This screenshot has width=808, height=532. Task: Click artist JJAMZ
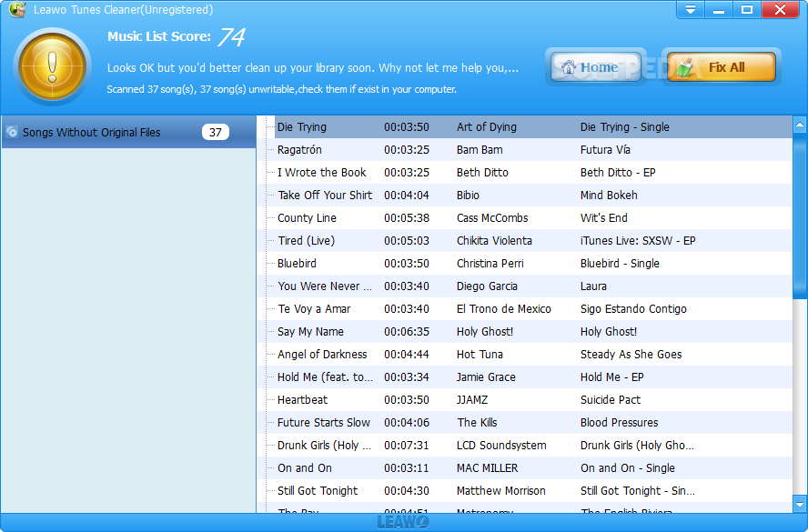pyautogui.click(x=472, y=399)
